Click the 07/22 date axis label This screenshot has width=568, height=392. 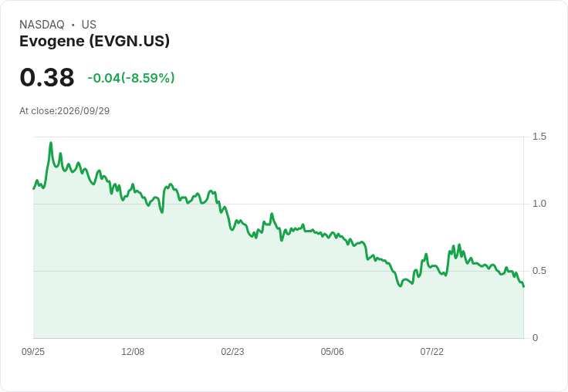pos(432,352)
